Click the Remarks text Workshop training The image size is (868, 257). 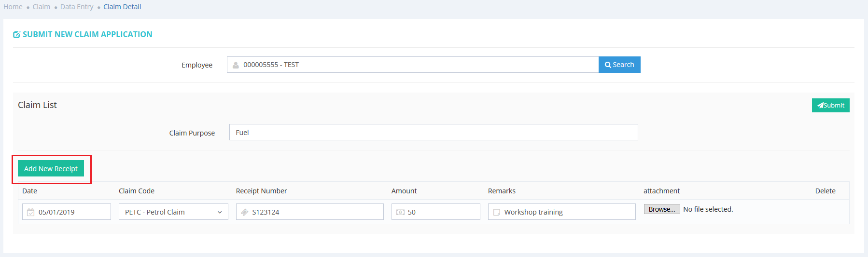(533, 212)
